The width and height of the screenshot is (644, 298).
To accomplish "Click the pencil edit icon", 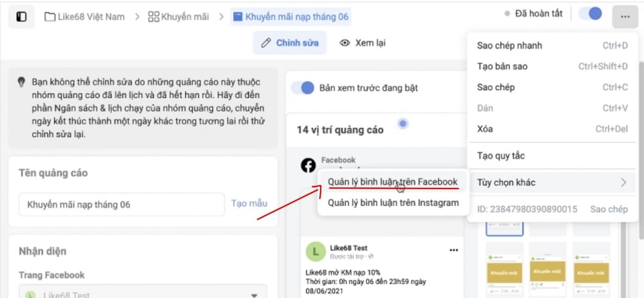I will pyautogui.click(x=266, y=42).
